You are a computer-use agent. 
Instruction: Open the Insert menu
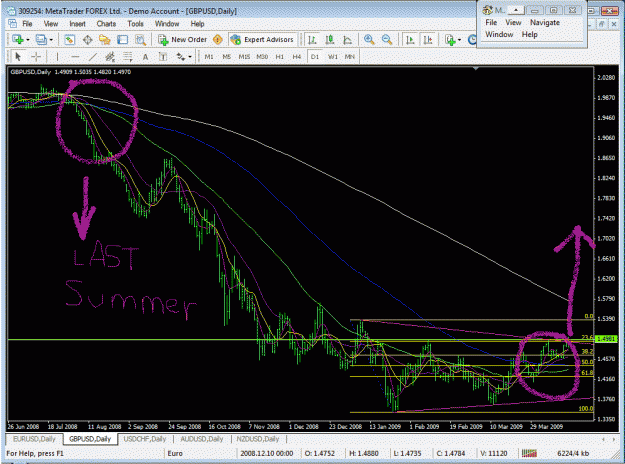(x=77, y=24)
